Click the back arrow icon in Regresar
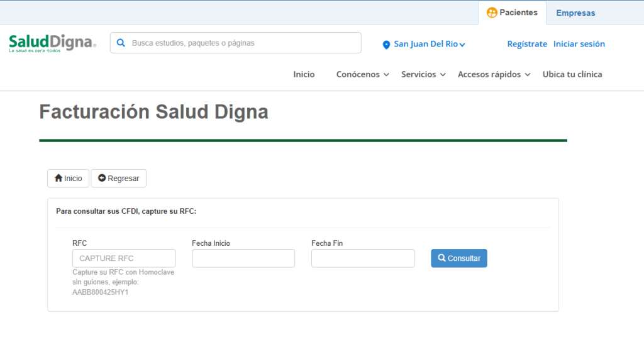The image size is (644, 342). 102,178
